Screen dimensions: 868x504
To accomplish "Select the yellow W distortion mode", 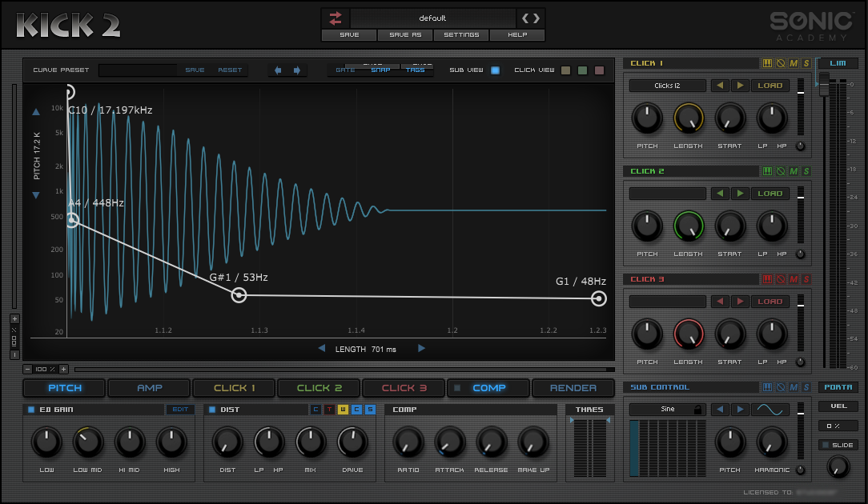I will click(x=343, y=410).
